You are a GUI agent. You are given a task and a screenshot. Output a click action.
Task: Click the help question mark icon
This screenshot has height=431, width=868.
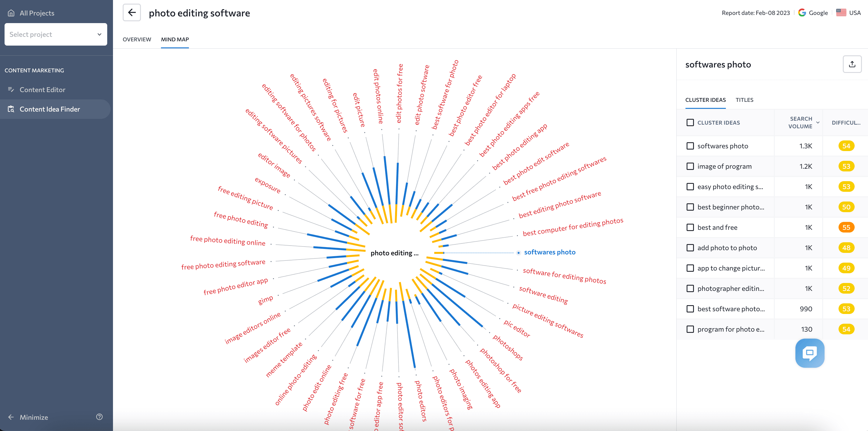tap(99, 417)
